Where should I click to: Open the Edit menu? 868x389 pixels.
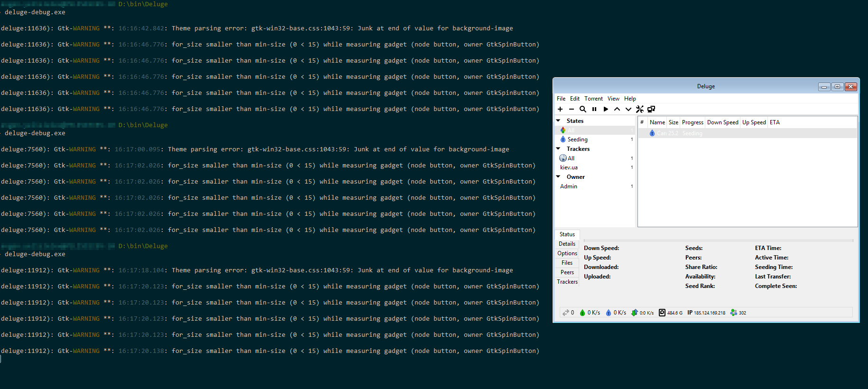pos(575,99)
